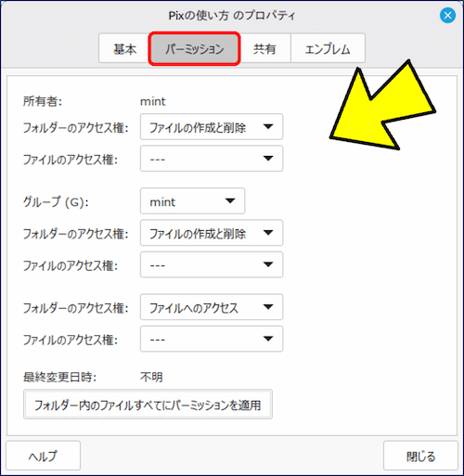
Task: Open others' ファイルのアクセス権 dropdown
Action: (212, 339)
